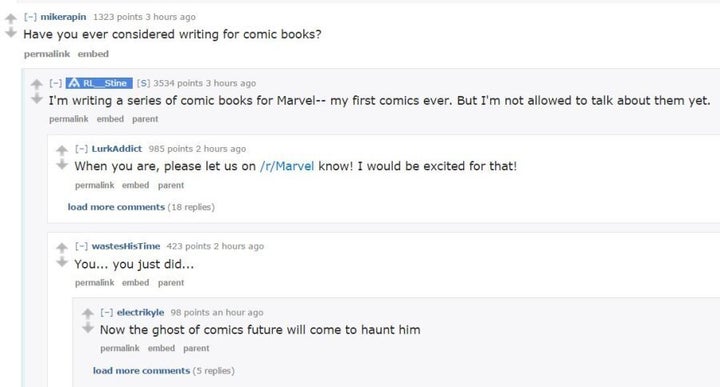
Task: Click embed under RL_Stine's reply
Action: (110, 119)
